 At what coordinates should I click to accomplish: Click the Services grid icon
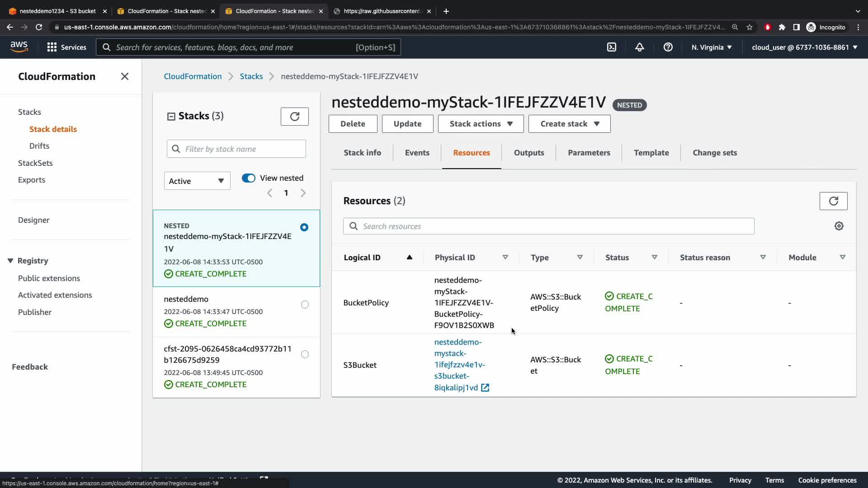pos(52,47)
